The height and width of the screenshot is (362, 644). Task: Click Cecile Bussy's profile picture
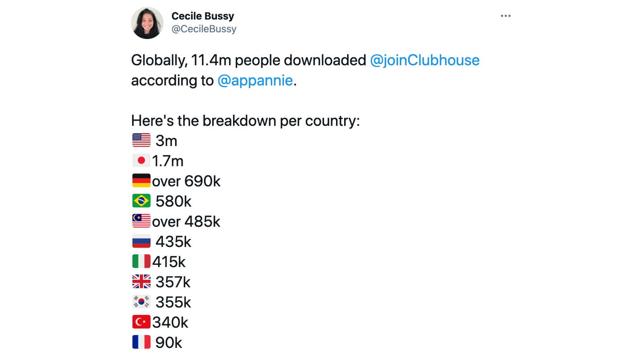pos(147,23)
